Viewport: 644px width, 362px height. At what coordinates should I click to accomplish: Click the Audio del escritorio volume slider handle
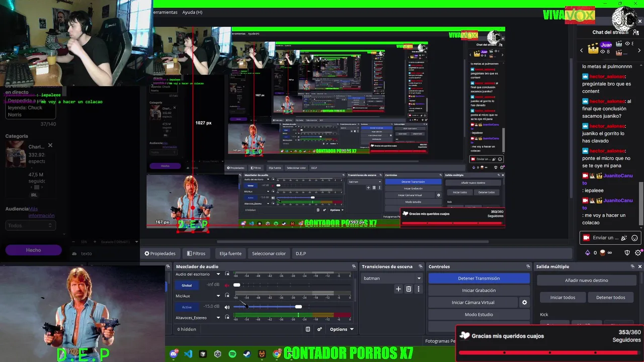pyautogui.click(x=236, y=285)
